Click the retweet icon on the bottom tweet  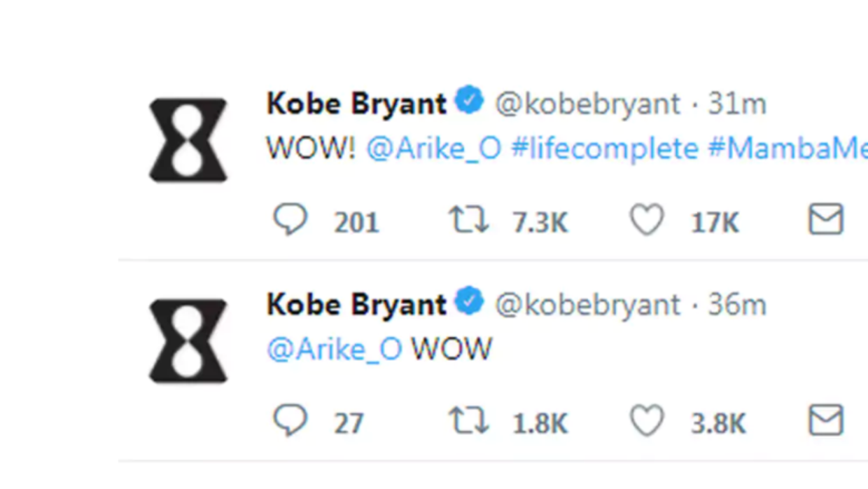coord(469,420)
